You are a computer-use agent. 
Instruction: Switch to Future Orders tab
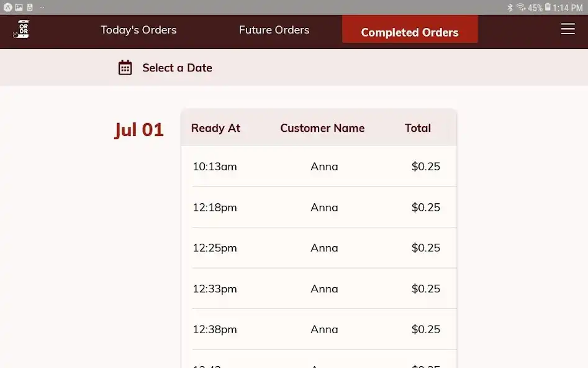[274, 30]
